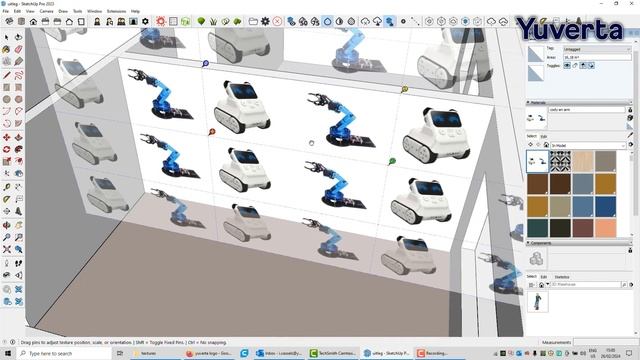This screenshot has height=360, width=640.
Task: Open the Camera menu
Action: [x=46, y=11]
